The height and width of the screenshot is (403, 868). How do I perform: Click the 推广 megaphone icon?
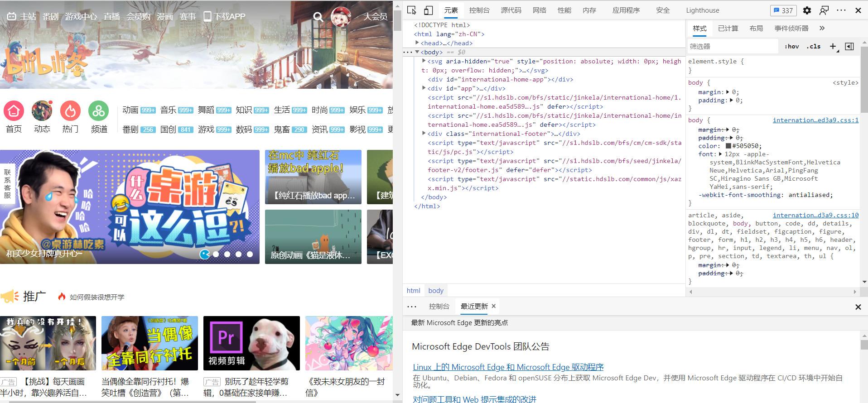(x=10, y=297)
